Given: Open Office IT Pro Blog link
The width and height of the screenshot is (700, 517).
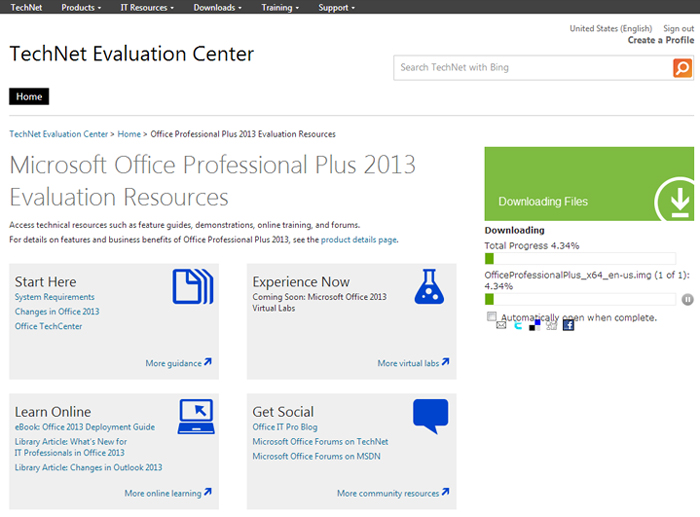Looking at the screenshot, I should click(x=285, y=427).
